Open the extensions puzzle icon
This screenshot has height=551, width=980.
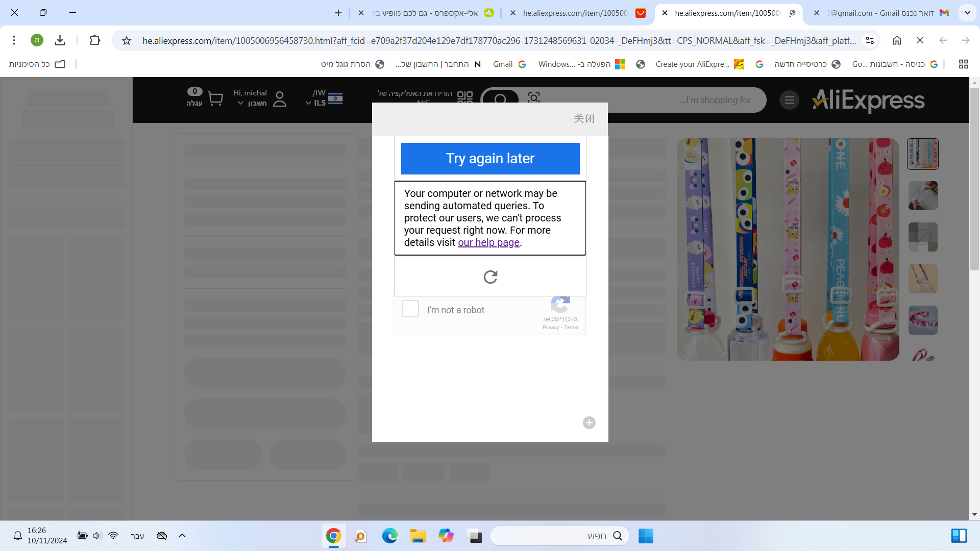[x=94, y=40]
